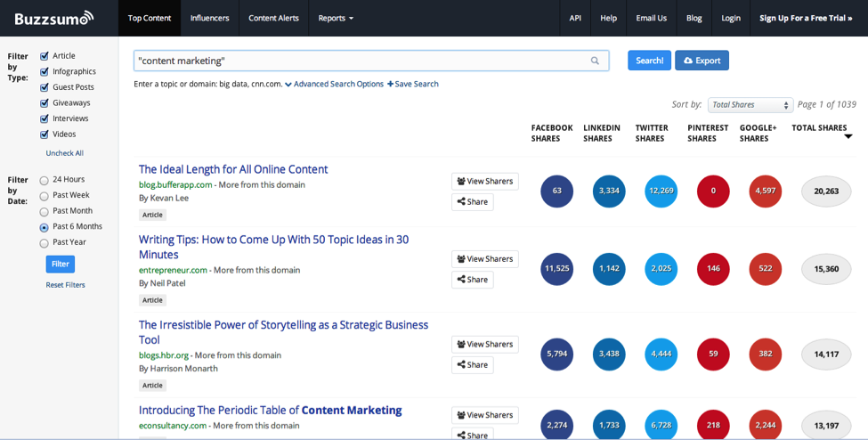The image size is (868, 440).
Task: Click the Total Shares sort arrow icon
Action: click(848, 136)
